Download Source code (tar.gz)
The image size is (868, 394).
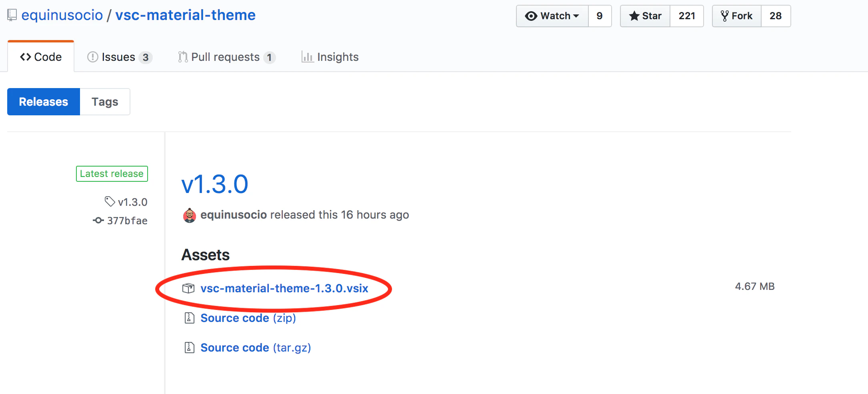point(256,348)
